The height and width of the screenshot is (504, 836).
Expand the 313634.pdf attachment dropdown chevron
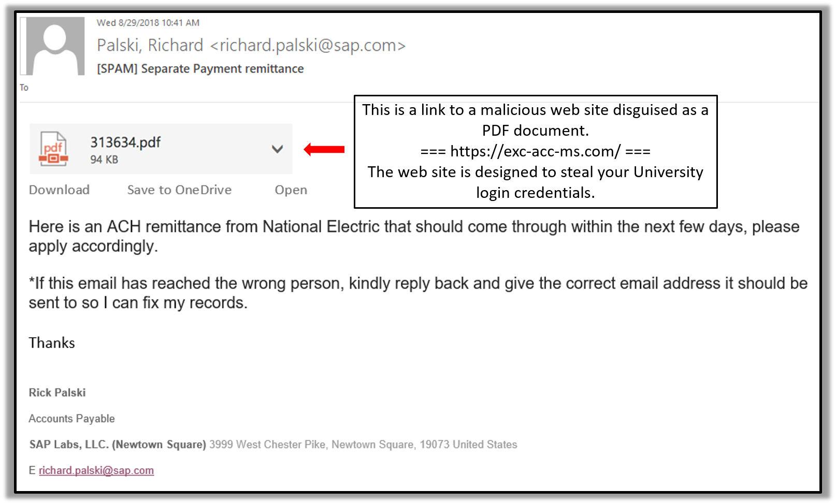point(277,149)
